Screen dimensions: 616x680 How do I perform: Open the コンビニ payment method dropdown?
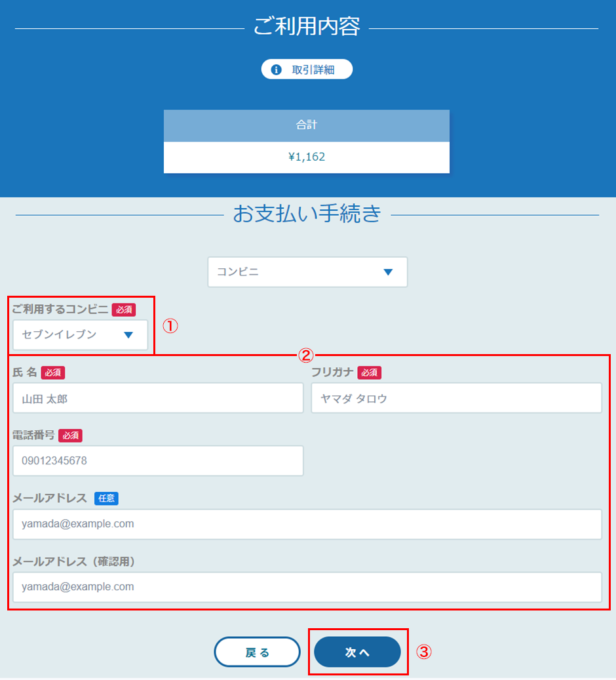tap(307, 272)
